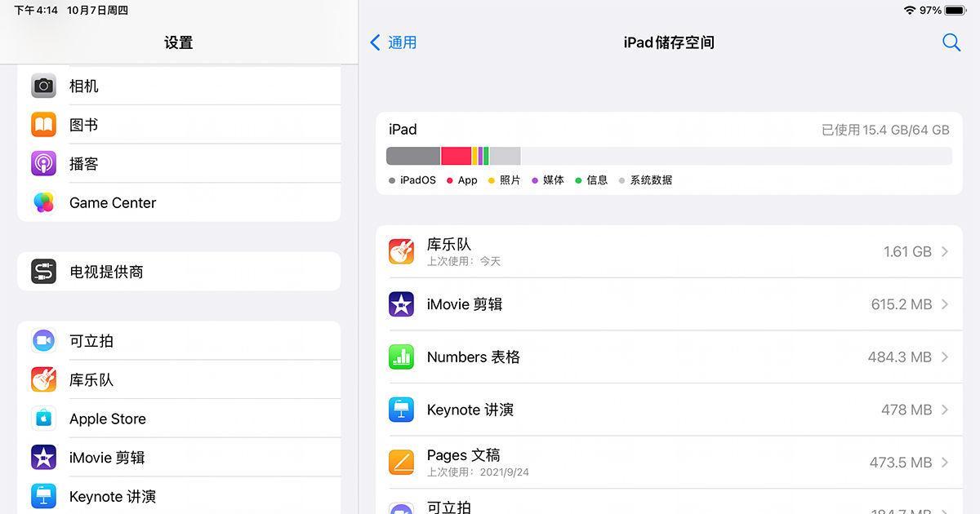Tap the 484.3 MB size value

click(x=900, y=357)
